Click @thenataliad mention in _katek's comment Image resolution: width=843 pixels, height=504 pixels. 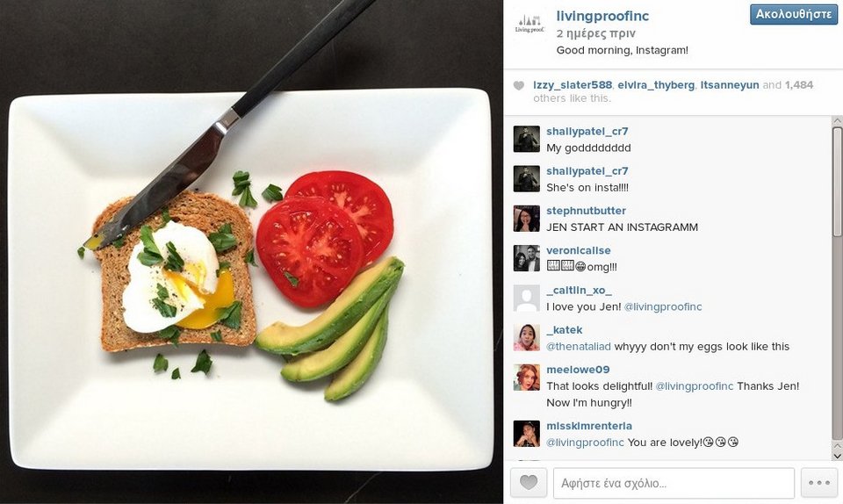[579, 347]
